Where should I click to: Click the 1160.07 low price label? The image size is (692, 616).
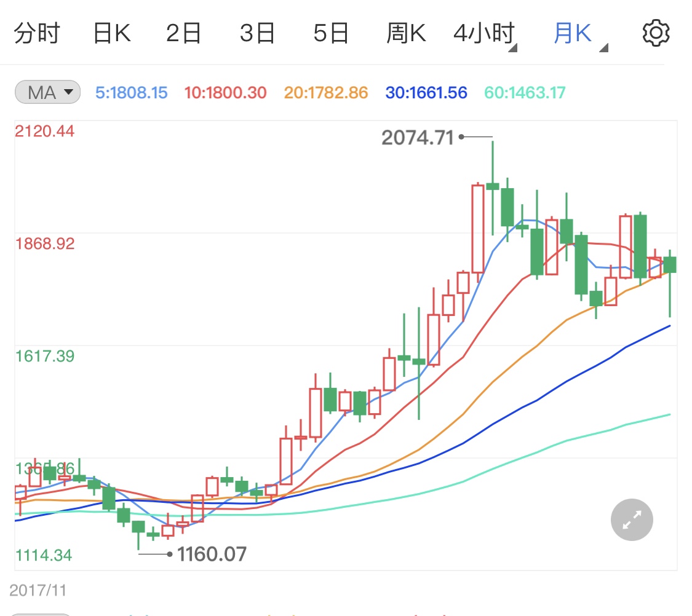[x=212, y=555]
